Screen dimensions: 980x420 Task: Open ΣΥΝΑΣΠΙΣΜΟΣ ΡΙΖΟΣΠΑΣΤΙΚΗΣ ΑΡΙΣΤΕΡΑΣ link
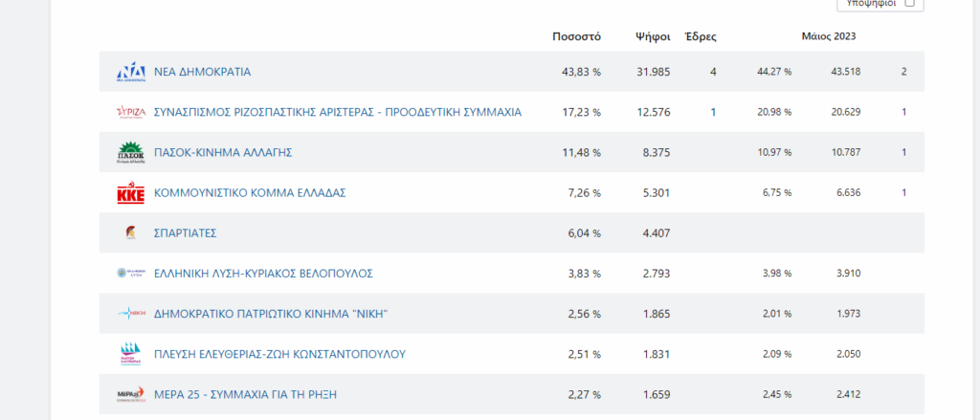pos(338,113)
